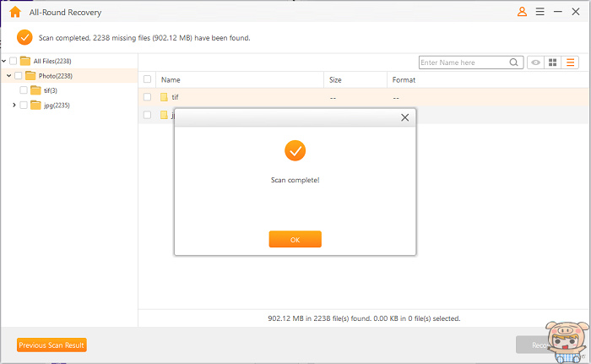Sort by the Size column header
Viewport: 591px width, 364px height.
coord(335,79)
